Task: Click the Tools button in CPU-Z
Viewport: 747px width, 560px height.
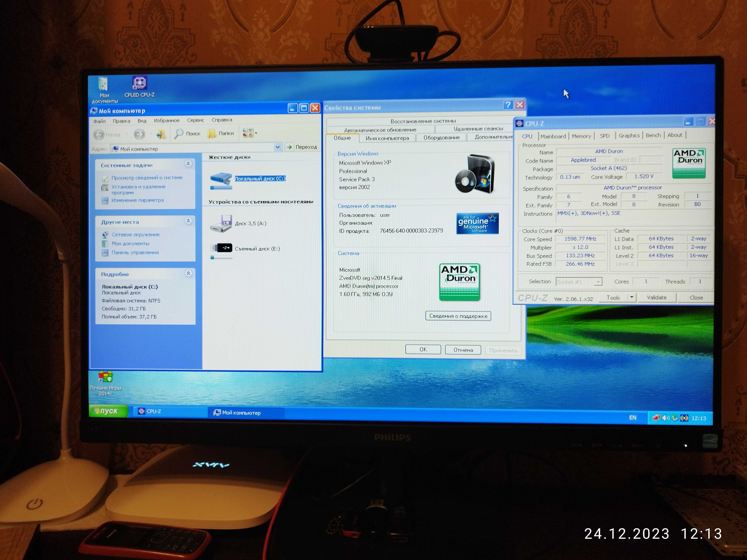Action: [613, 298]
